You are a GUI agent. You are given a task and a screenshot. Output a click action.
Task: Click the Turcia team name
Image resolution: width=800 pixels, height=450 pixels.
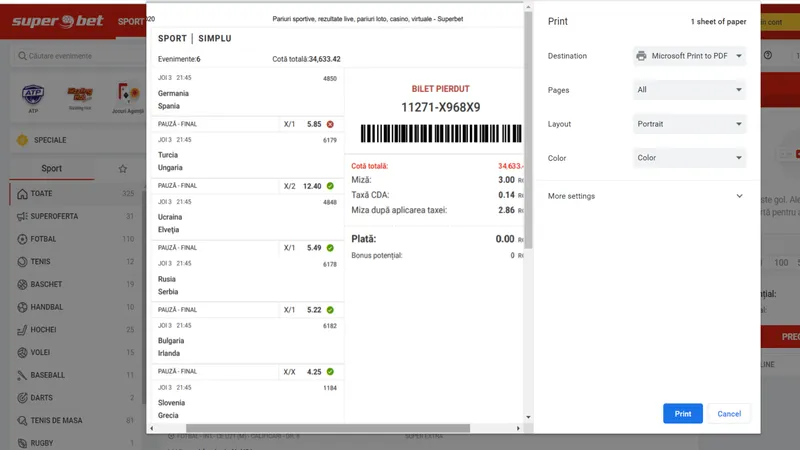[x=168, y=155]
